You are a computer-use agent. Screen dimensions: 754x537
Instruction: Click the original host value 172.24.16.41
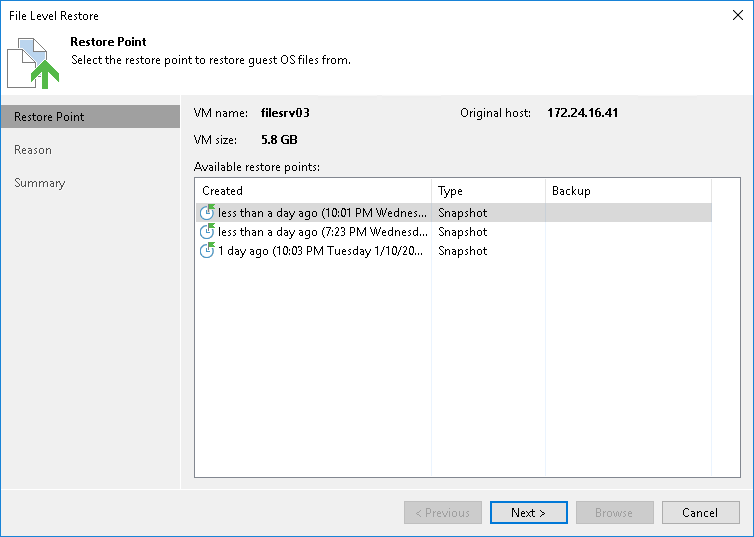[583, 112]
